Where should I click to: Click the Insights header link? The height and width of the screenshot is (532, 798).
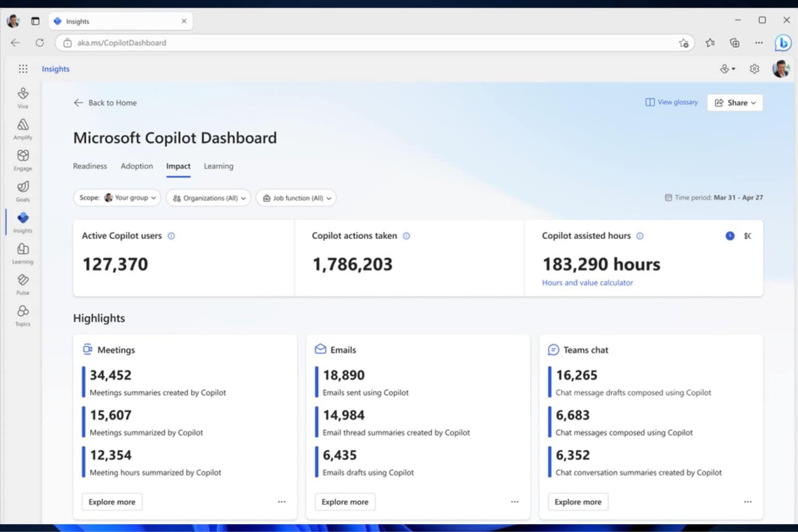tap(56, 69)
